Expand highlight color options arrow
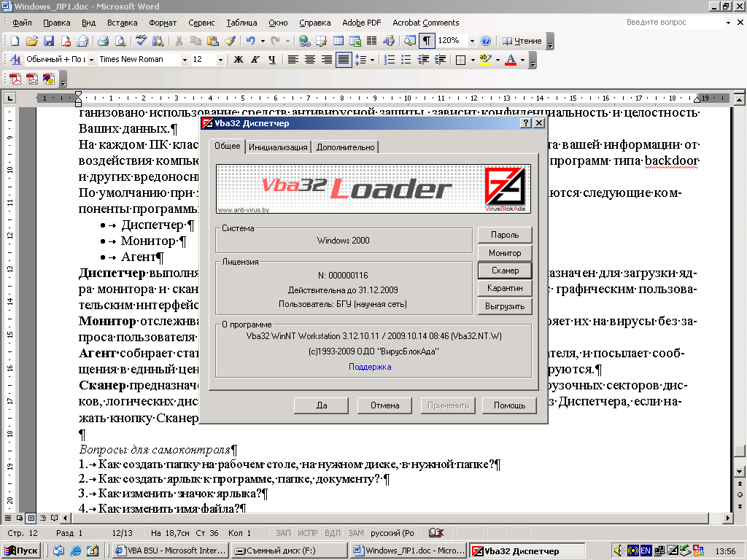747x560 pixels. [498, 60]
